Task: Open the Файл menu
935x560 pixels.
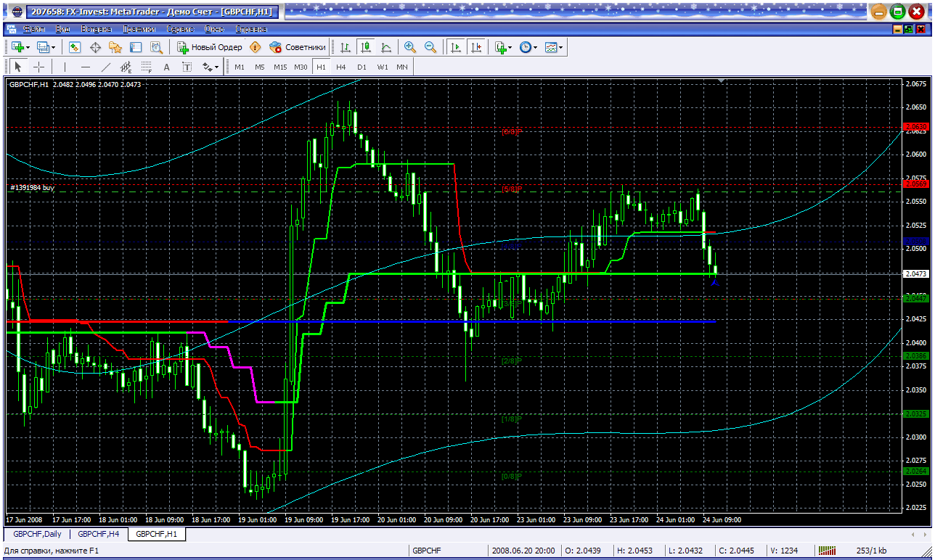Action: coord(33,29)
